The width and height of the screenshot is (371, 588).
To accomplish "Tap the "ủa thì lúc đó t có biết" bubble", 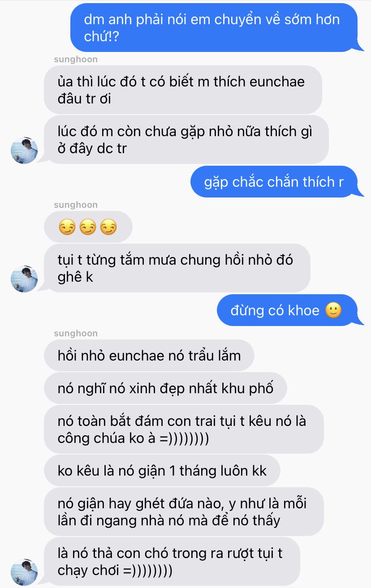I will [x=183, y=90].
